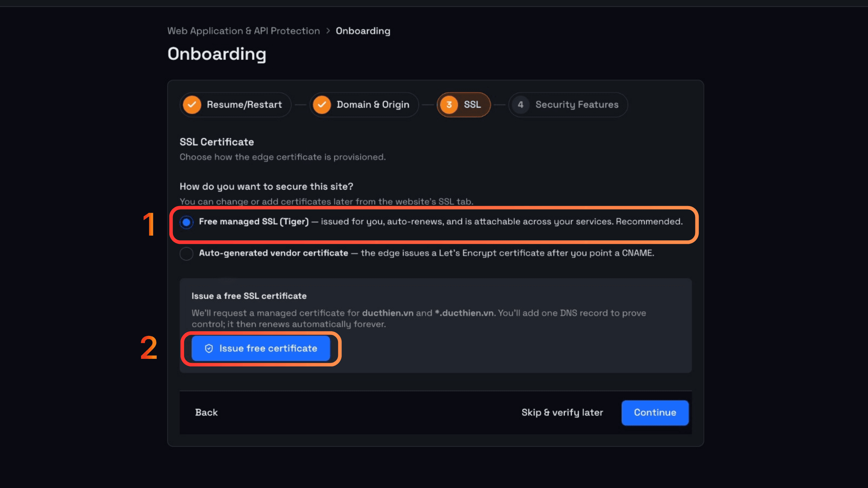Go to Domain & Origin step
The image size is (868, 488).
[364, 105]
